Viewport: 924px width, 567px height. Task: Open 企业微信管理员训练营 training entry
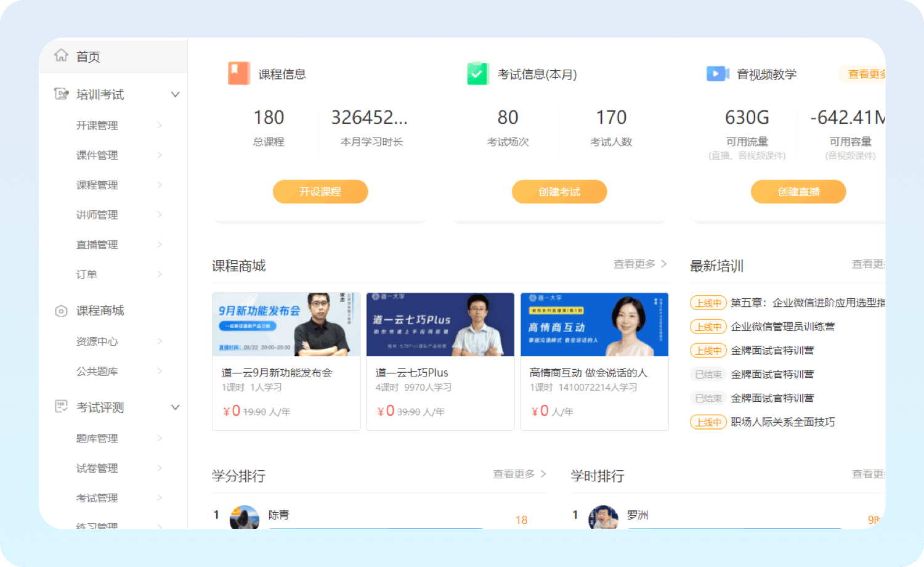(782, 327)
